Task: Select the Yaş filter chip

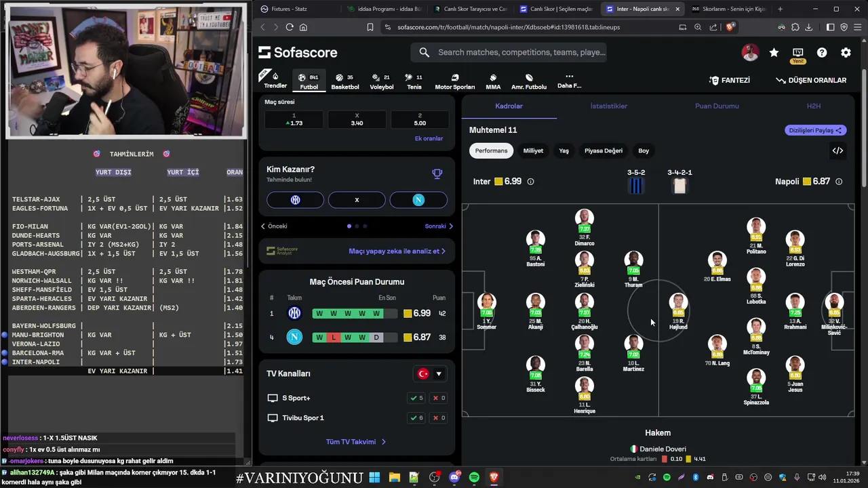Action: pyautogui.click(x=564, y=150)
